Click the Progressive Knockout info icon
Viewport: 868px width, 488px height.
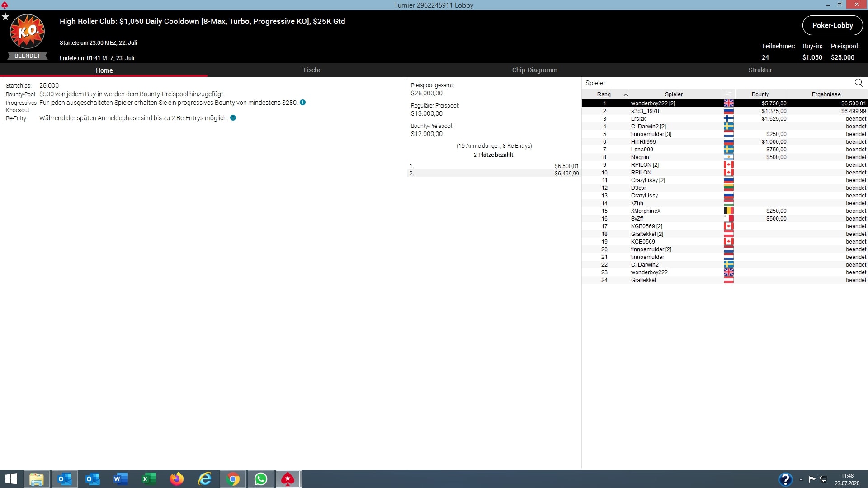303,103
